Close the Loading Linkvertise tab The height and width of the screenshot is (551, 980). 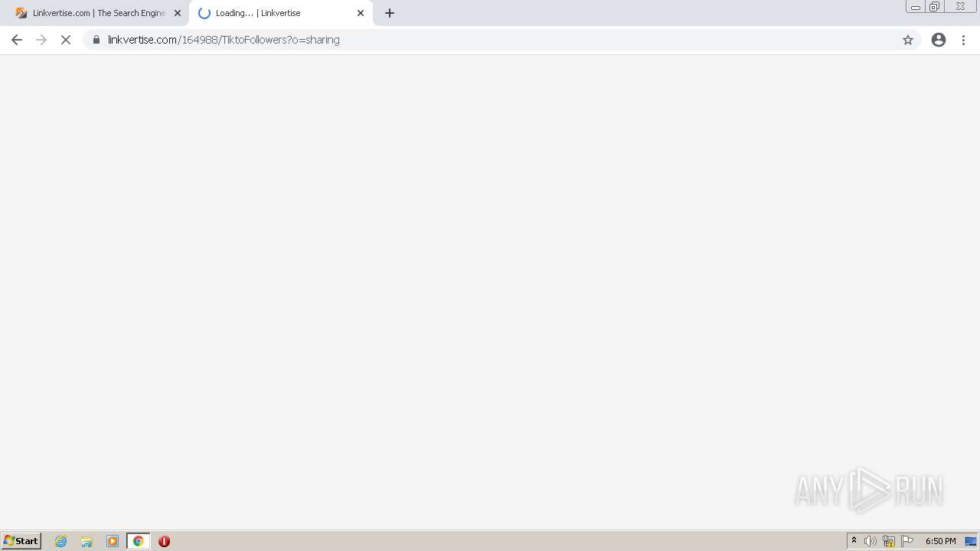click(361, 13)
